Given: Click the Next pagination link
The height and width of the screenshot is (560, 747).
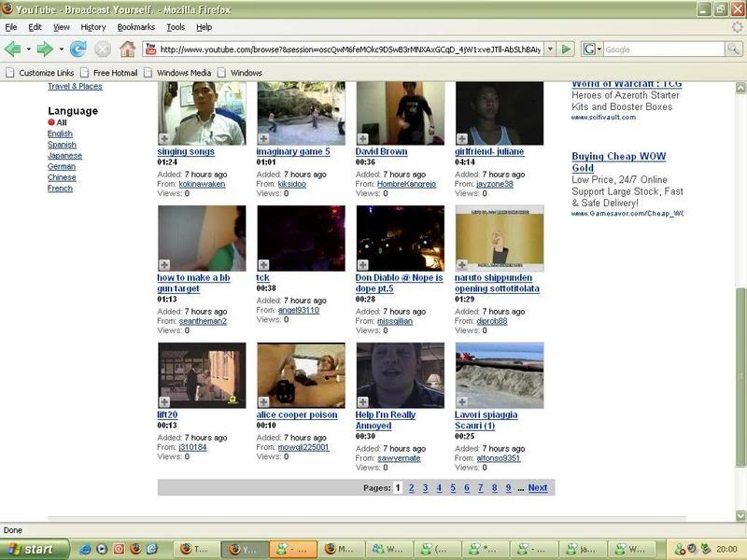Looking at the screenshot, I should (x=538, y=487).
